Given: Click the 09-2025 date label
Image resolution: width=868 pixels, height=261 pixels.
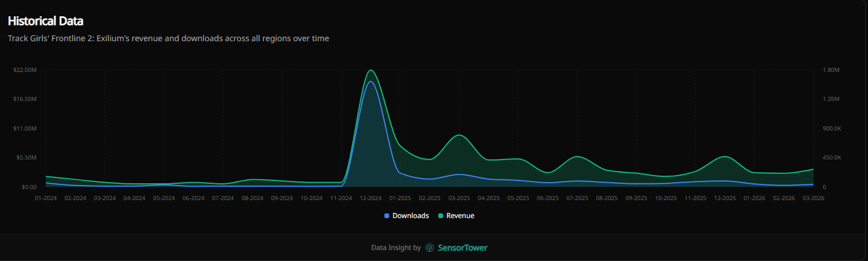Looking at the screenshot, I should tap(637, 198).
